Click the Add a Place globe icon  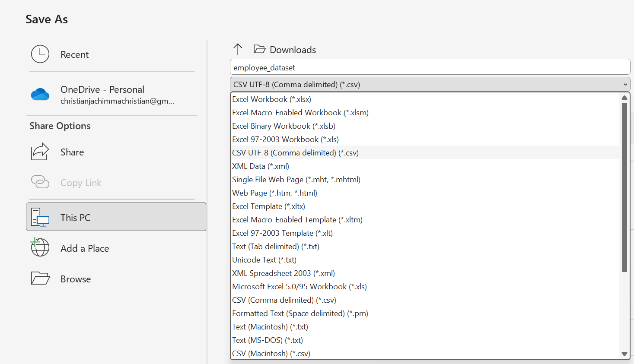[40, 248]
